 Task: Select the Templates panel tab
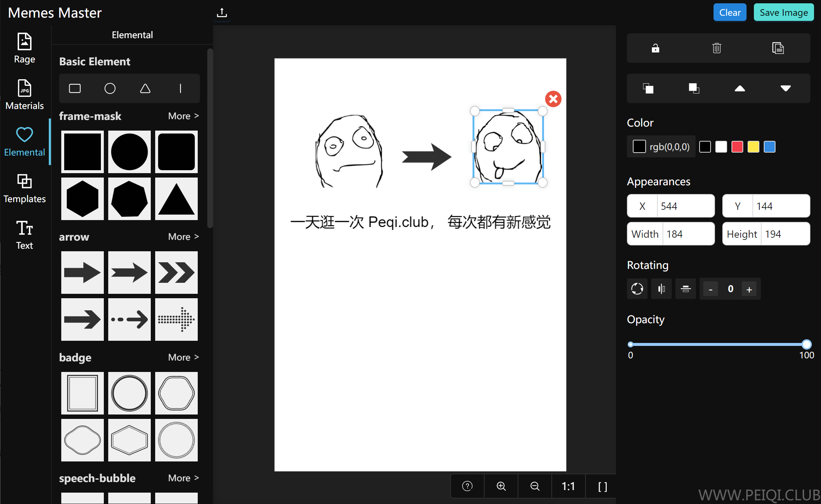(x=24, y=187)
